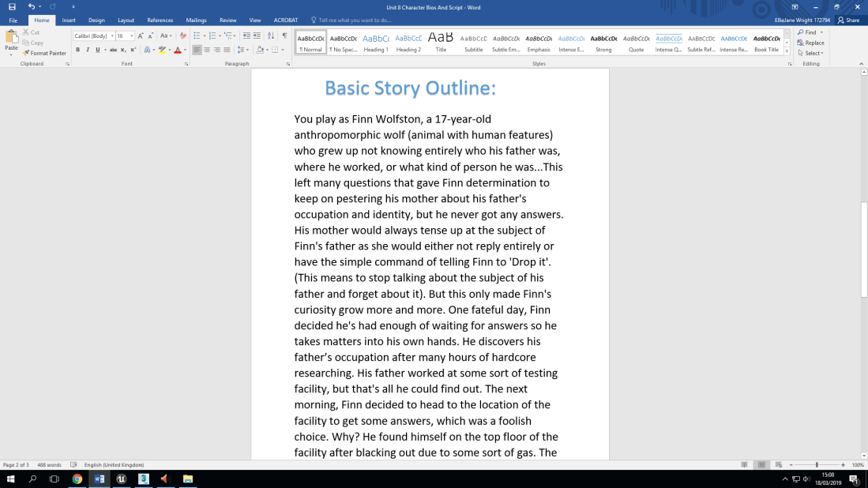Increase paragraph indent
The height and width of the screenshot is (488, 868).
tap(257, 36)
